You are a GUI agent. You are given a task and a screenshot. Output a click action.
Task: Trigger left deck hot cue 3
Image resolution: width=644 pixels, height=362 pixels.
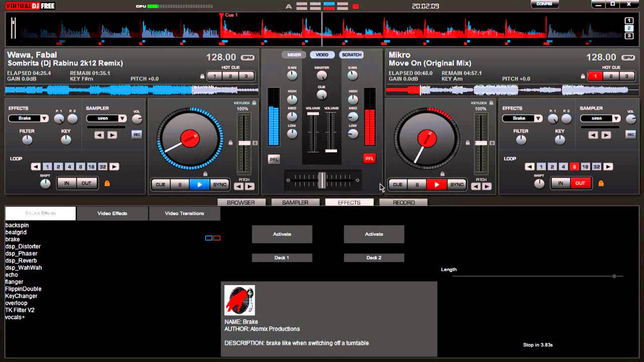[246, 76]
